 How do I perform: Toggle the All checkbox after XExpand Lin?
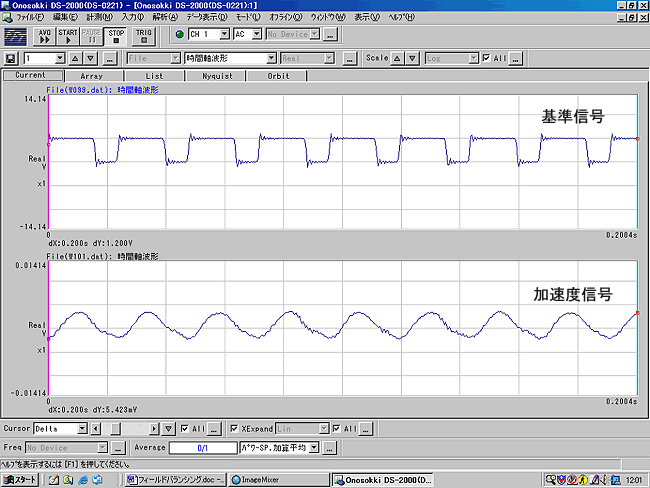point(337,428)
